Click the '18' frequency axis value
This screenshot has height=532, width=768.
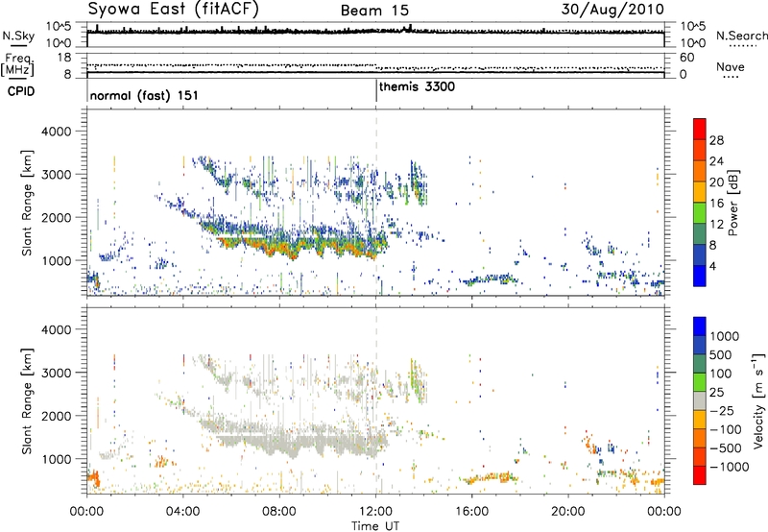pyautogui.click(x=64, y=58)
